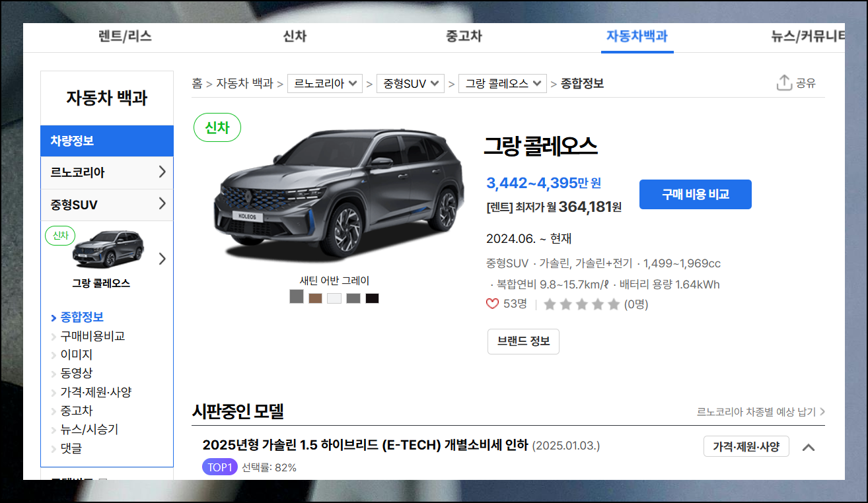Go to 자동차 백과 in the breadcrumb
The width and height of the screenshot is (868, 503).
point(244,83)
